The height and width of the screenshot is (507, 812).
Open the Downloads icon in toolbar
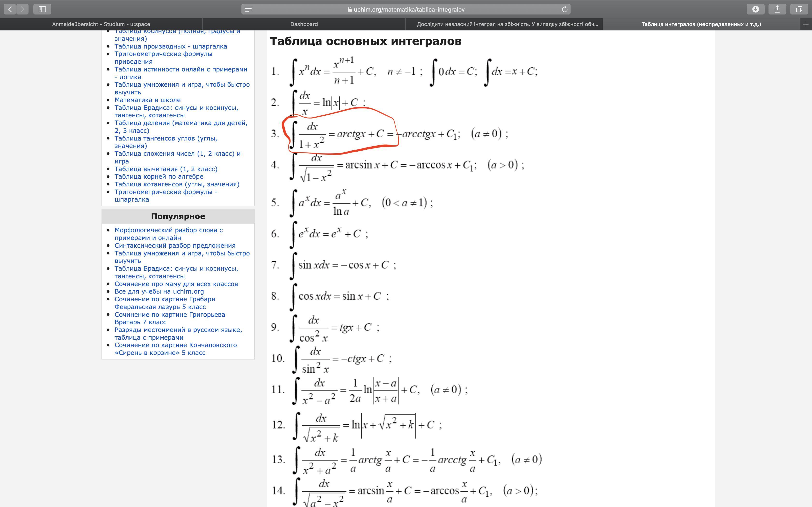755,9
